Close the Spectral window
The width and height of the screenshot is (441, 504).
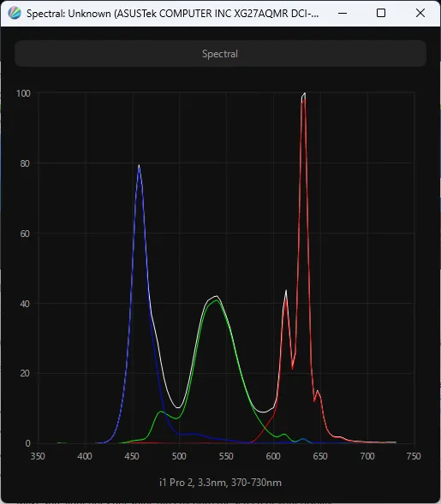pos(420,13)
